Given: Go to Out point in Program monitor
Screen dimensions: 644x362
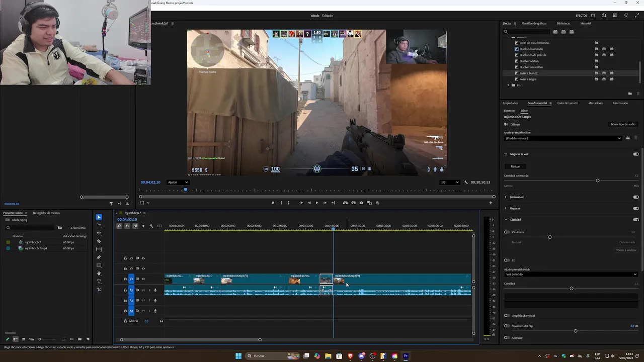Looking at the screenshot, I should tap(333, 203).
